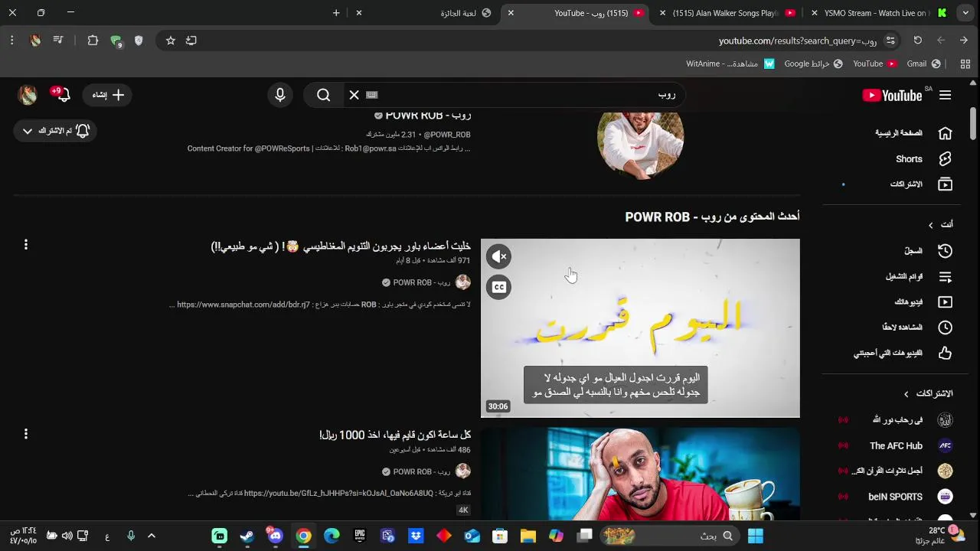
Task: Open the 1000 riyal video thumbnail
Action: coord(640,474)
